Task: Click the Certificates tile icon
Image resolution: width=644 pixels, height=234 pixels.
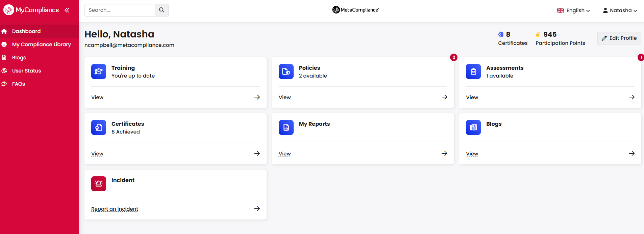Action: click(x=99, y=127)
